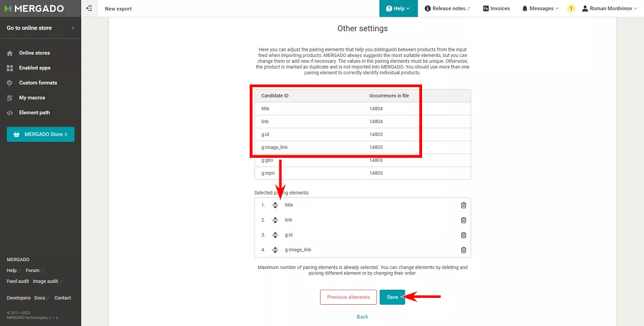Image resolution: width=644 pixels, height=326 pixels.
Task: Open Online stores in the sidebar
Action: pos(34,53)
